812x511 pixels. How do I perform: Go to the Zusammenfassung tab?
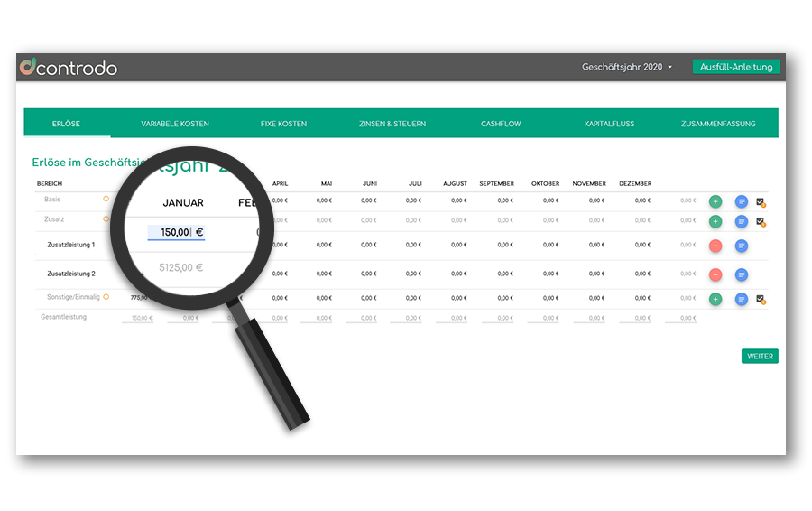click(x=718, y=124)
